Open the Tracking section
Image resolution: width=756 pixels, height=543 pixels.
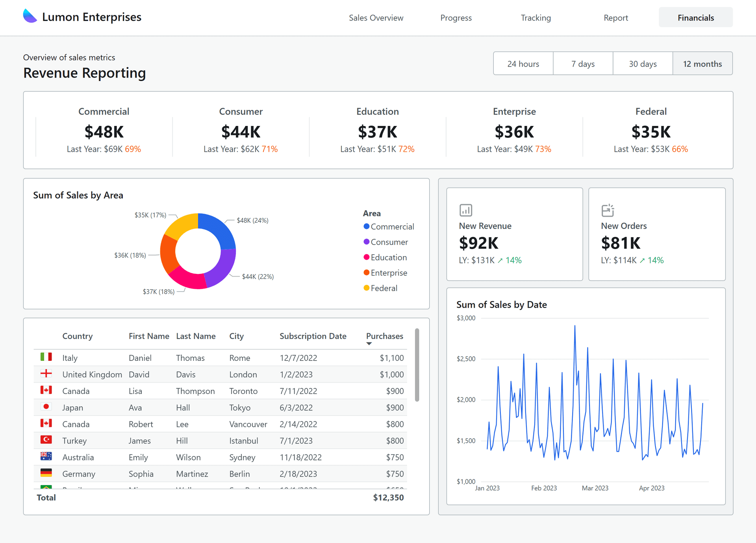[535, 18]
